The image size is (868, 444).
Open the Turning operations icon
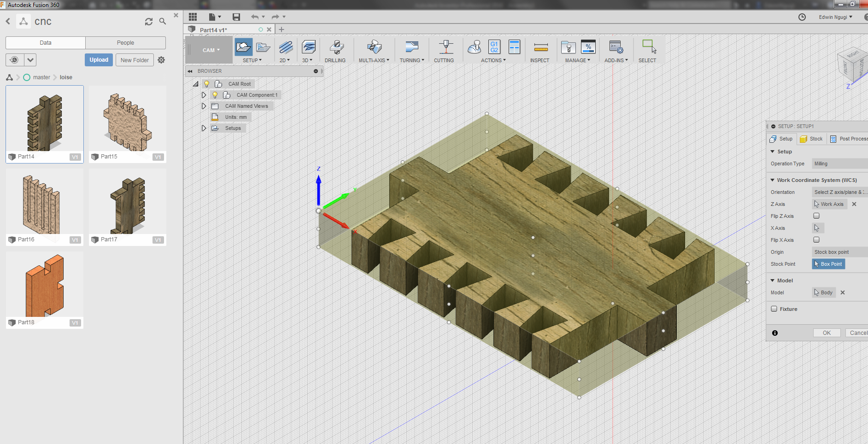tap(411, 47)
